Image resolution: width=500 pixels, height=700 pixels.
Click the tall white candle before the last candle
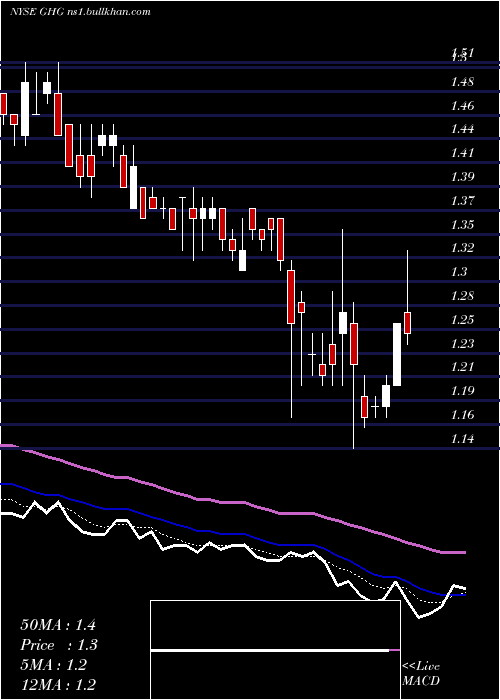pyautogui.click(x=396, y=354)
